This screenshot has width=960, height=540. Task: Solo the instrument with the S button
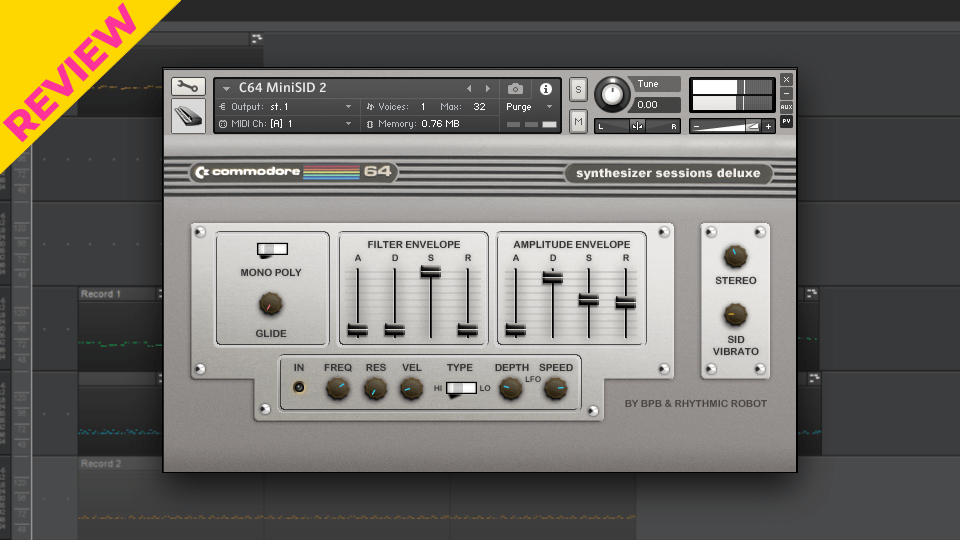coord(578,89)
